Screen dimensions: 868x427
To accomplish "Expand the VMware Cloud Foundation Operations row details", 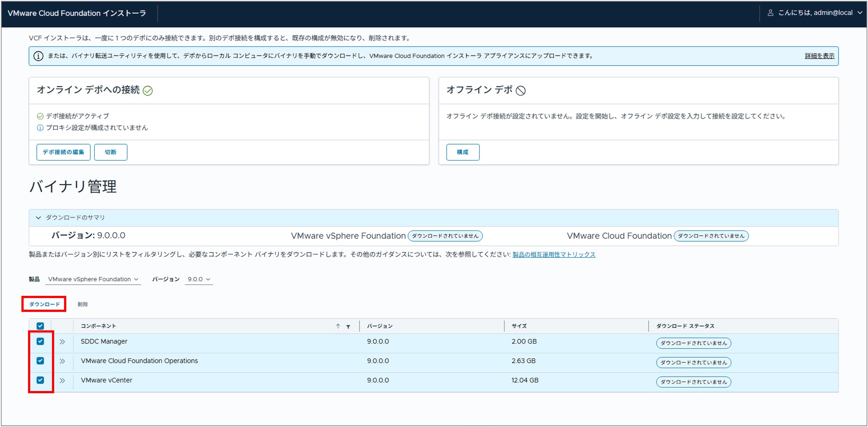I will click(x=62, y=361).
